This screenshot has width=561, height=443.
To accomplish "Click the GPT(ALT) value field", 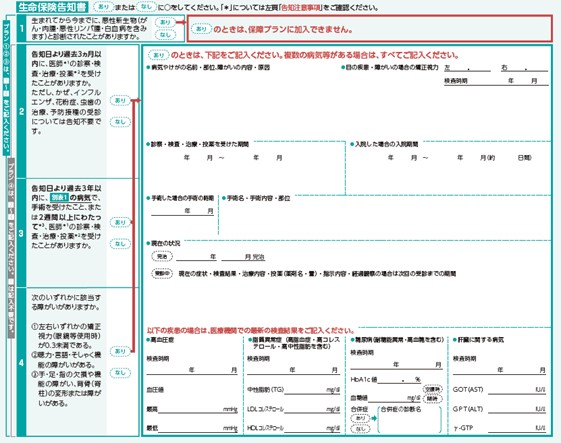I will coord(517,409).
